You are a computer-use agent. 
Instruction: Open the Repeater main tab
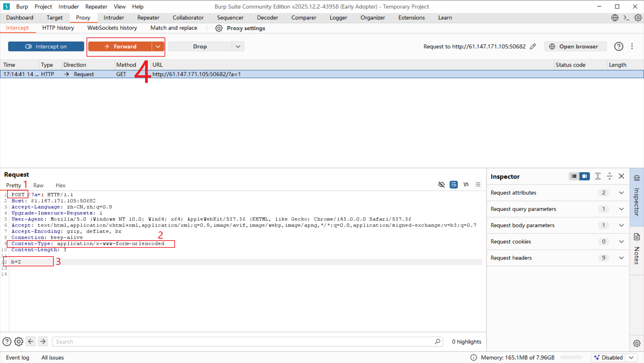pos(148,18)
